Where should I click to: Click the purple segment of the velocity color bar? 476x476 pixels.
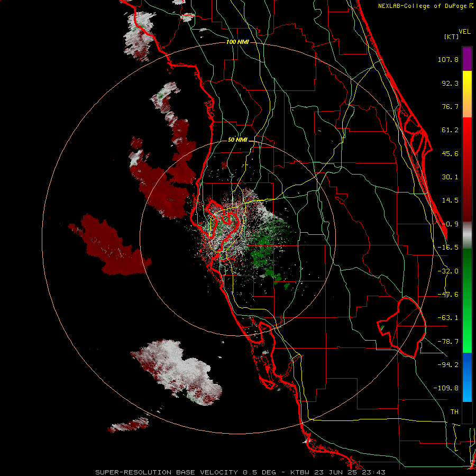467,59
